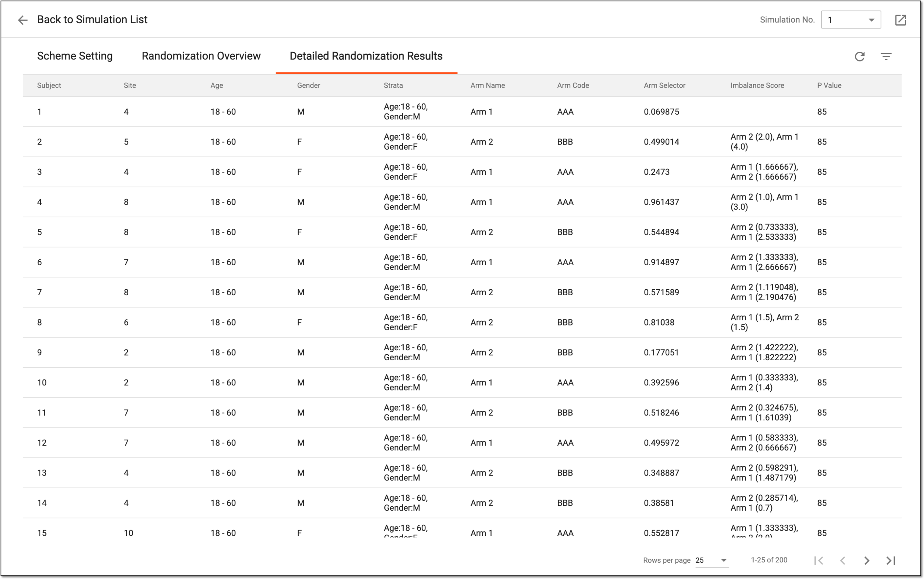Click arm selector value 0.544894
The height and width of the screenshot is (579, 924).
coord(661,232)
